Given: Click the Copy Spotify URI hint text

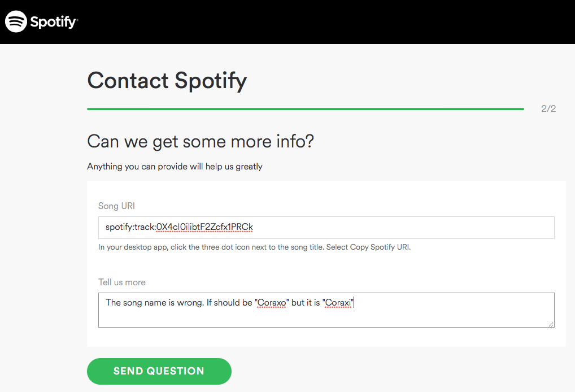Looking at the screenshot, I should 380,247.
